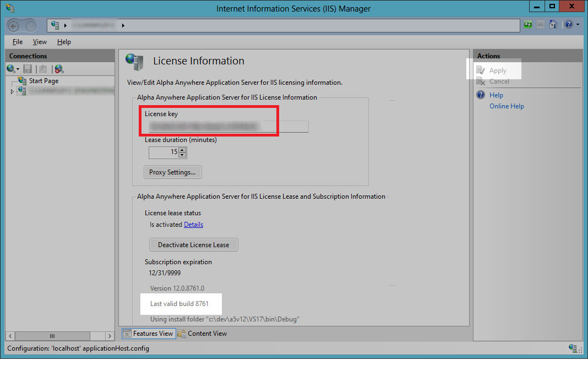Click the 12/31/9999 subscription expiration date

165,273
